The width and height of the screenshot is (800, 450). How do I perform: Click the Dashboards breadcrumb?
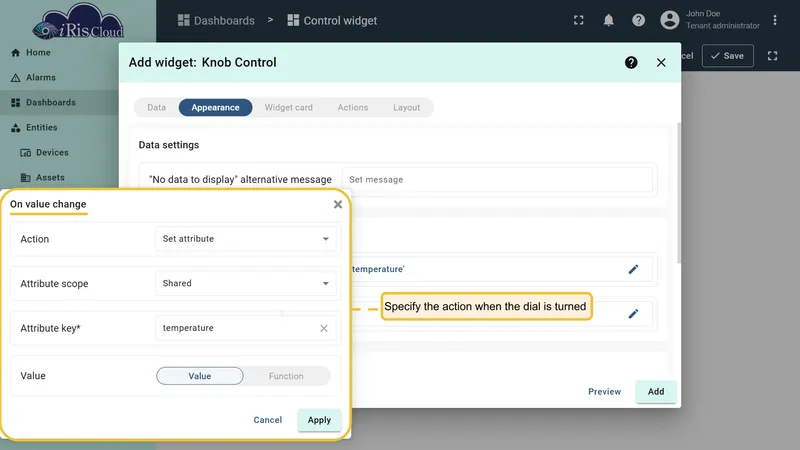pyautogui.click(x=216, y=20)
